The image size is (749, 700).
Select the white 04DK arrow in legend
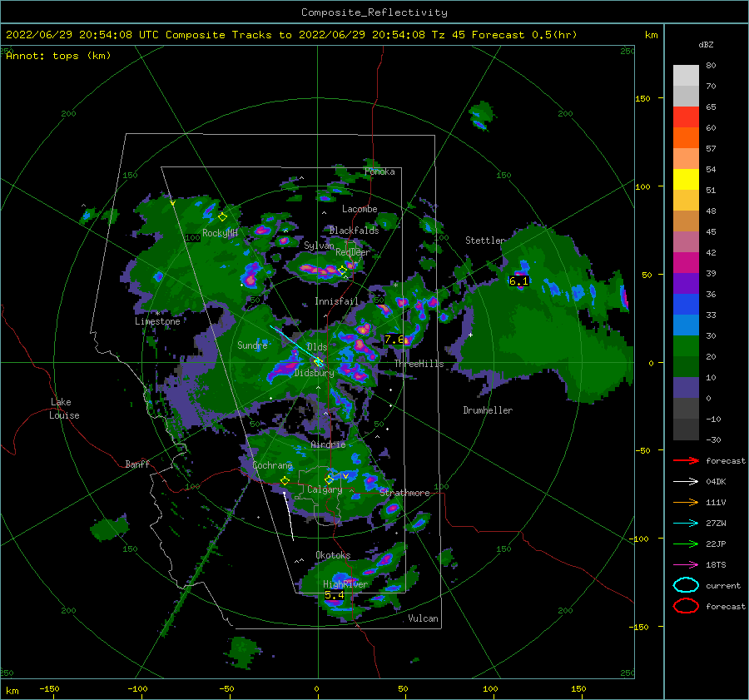686,482
